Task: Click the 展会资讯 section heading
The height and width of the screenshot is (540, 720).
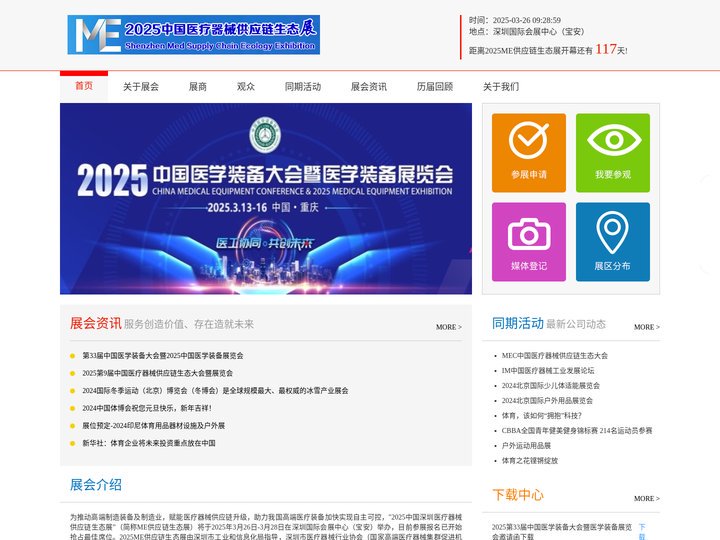Action: [x=96, y=323]
